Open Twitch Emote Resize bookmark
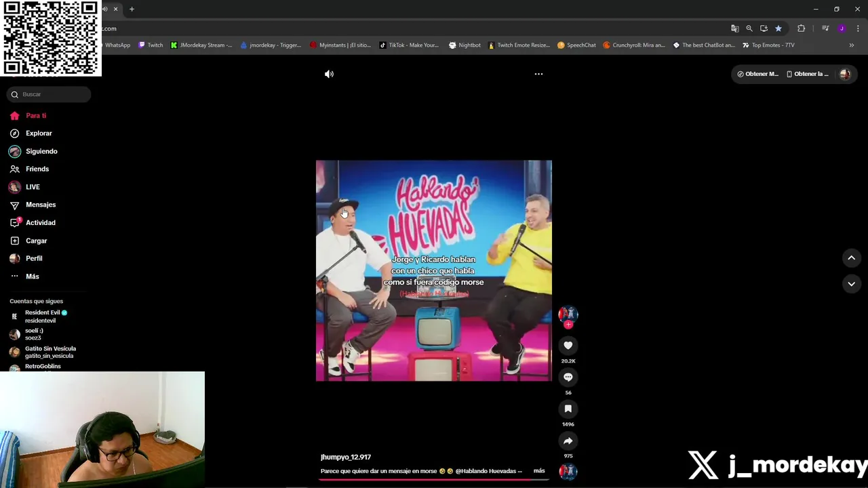 coord(519,45)
